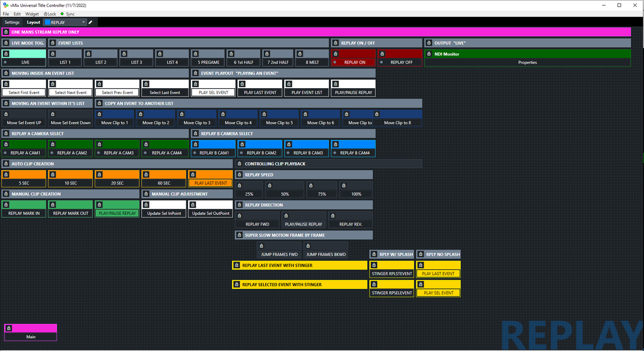Click lock icon above the 5 SEC button
This screenshot has height=351, width=644.
tap(6, 175)
